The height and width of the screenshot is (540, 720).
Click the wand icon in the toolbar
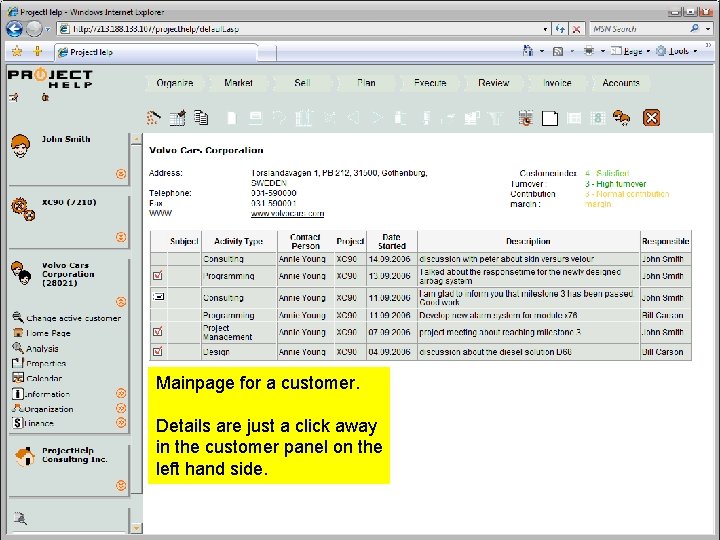tap(153, 118)
